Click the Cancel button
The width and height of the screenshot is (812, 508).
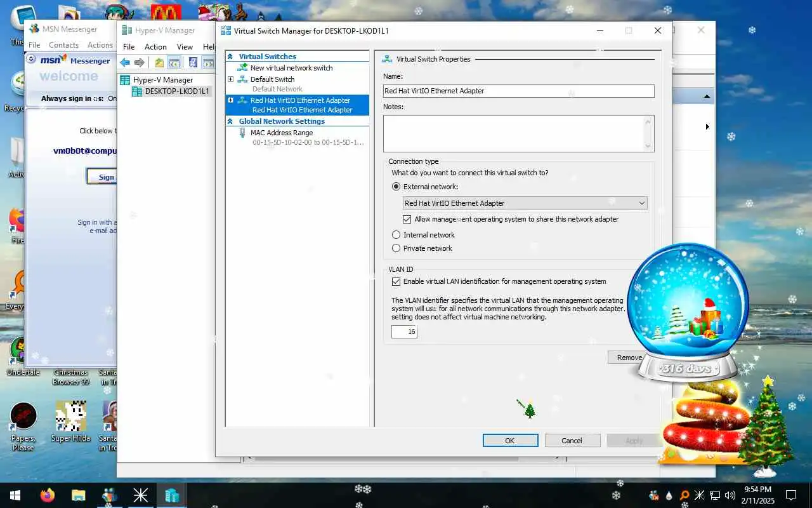click(x=572, y=441)
